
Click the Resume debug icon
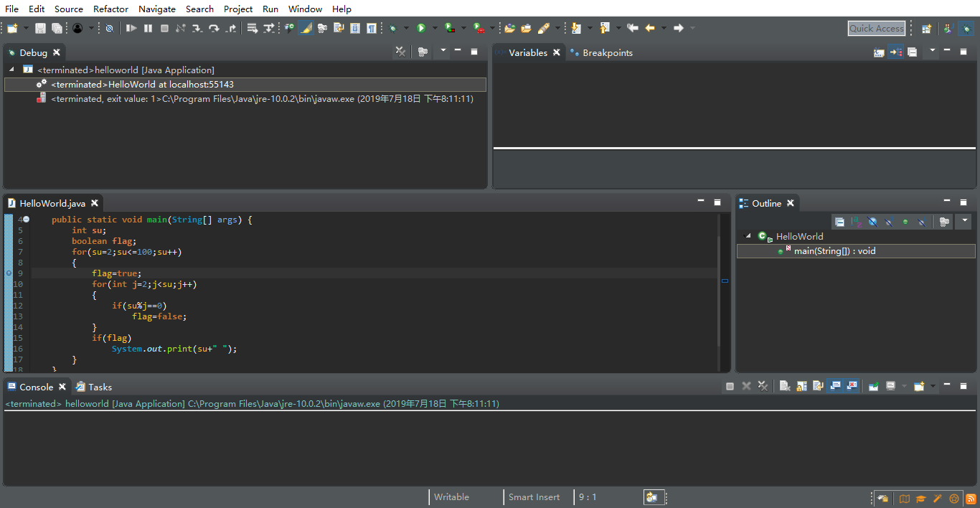pyautogui.click(x=131, y=28)
